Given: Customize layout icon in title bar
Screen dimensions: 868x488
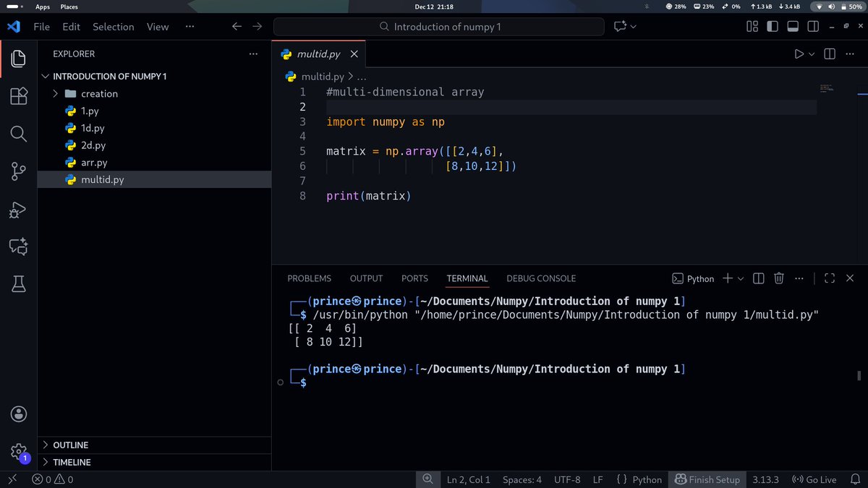Looking at the screenshot, I should pyautogui.click(x=752, y=27).
